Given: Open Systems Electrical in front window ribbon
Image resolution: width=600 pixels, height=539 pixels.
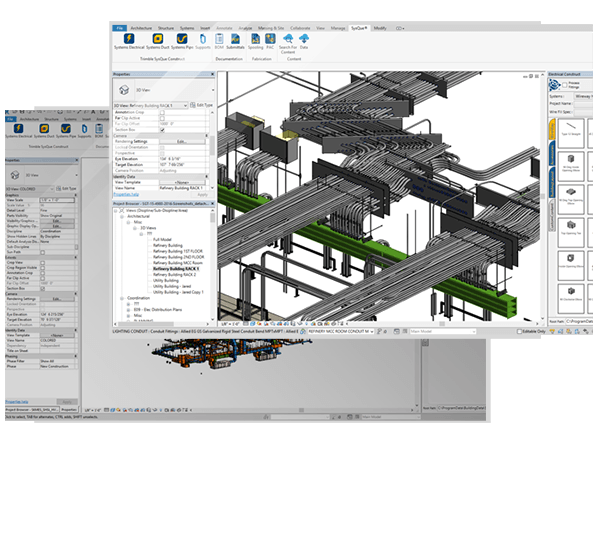Looking at the screenshot, I should pos(129,41).
